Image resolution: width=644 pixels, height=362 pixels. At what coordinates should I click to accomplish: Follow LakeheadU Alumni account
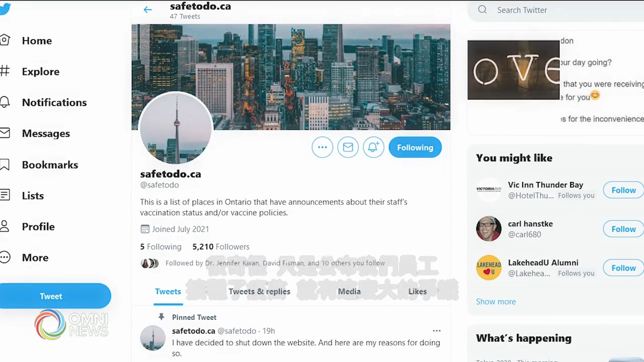click(623, 268)
